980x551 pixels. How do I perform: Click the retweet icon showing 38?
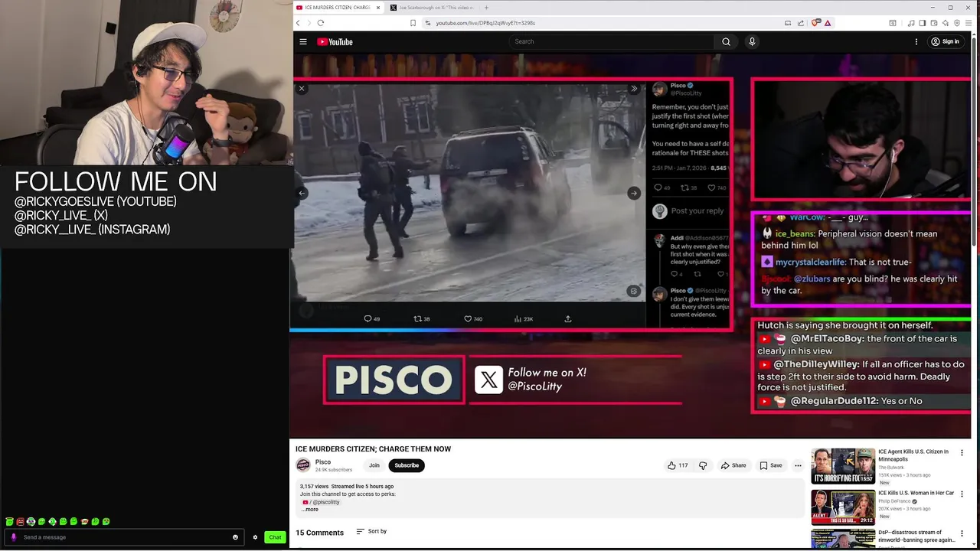click(x=422, y=318)
